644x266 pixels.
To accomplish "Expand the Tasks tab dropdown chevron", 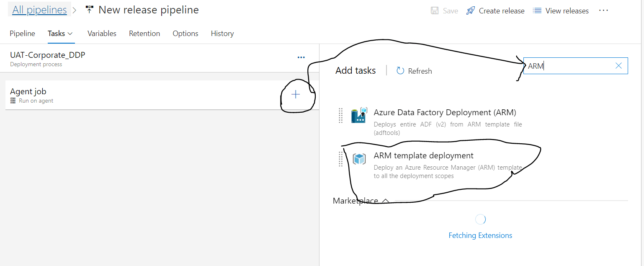I will click(x=70, y=34).
